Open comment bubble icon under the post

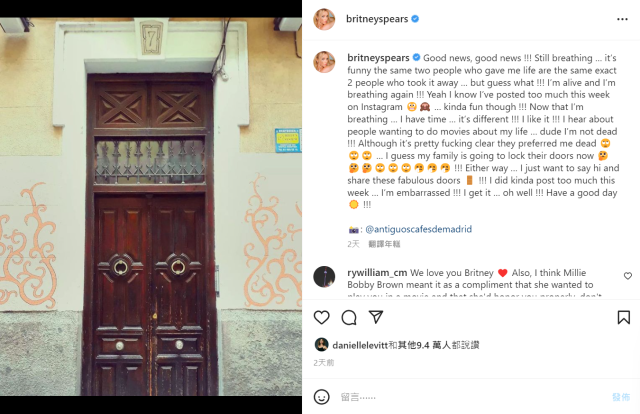click(349, 318)
